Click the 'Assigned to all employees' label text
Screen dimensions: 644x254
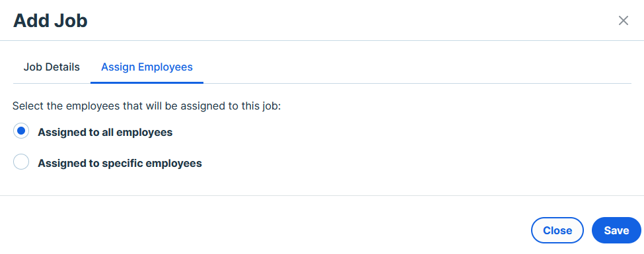(105, 133)
